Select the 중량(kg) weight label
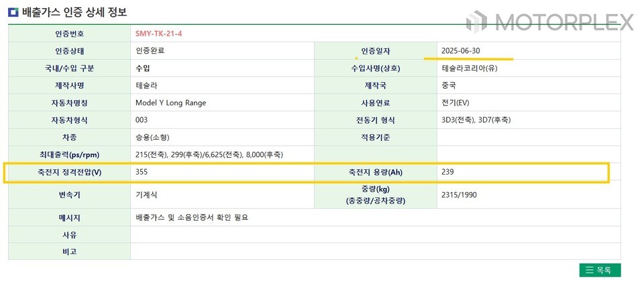Screen dimensions: 644x286 click(376, 195)
